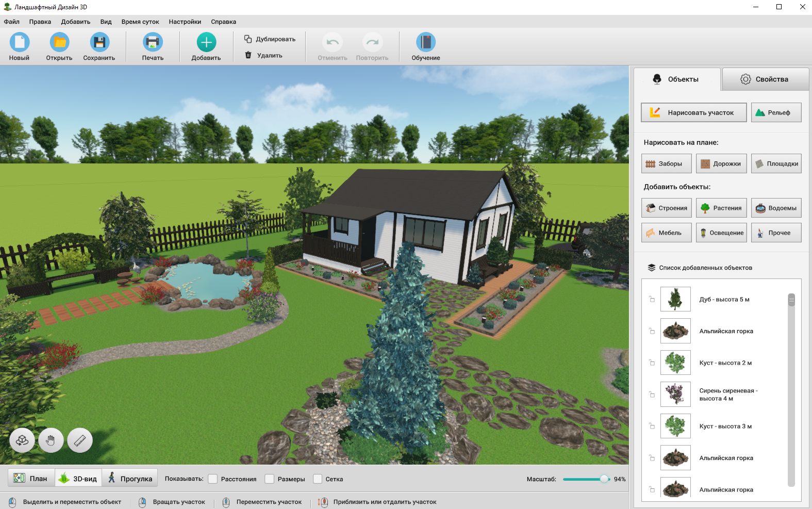Switch to the Свойства tab
The width and height of the screenshot is (812, 509).
click(x=766, y=79)
